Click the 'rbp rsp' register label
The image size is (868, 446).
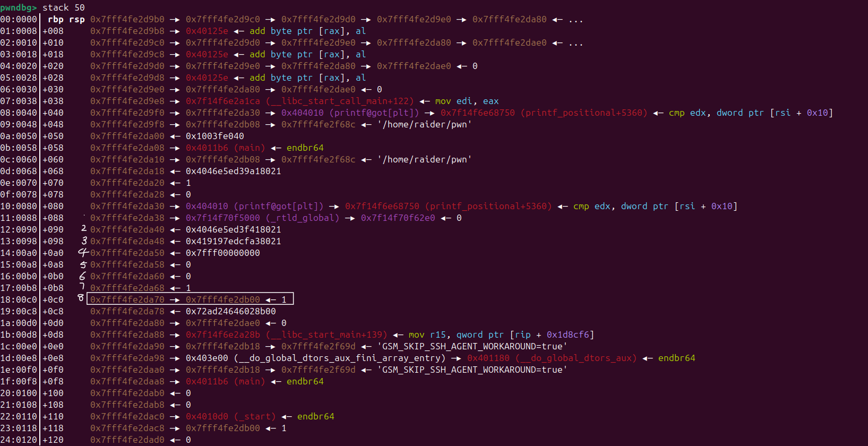[66, 19]
